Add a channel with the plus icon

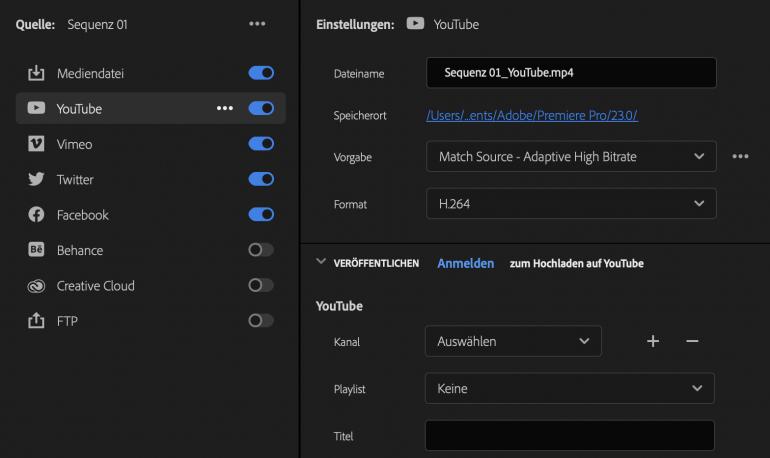pyautogui.click(x=653, y=341)
